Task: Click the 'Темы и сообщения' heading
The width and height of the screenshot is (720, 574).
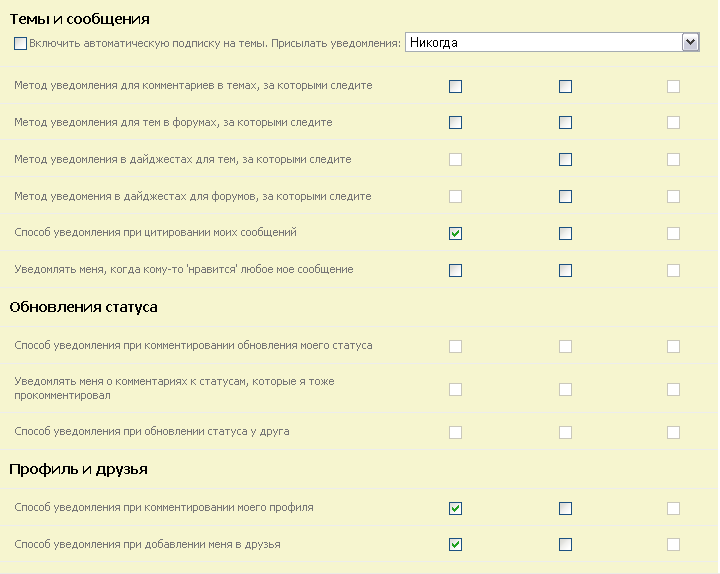Action: coord(79,19)
